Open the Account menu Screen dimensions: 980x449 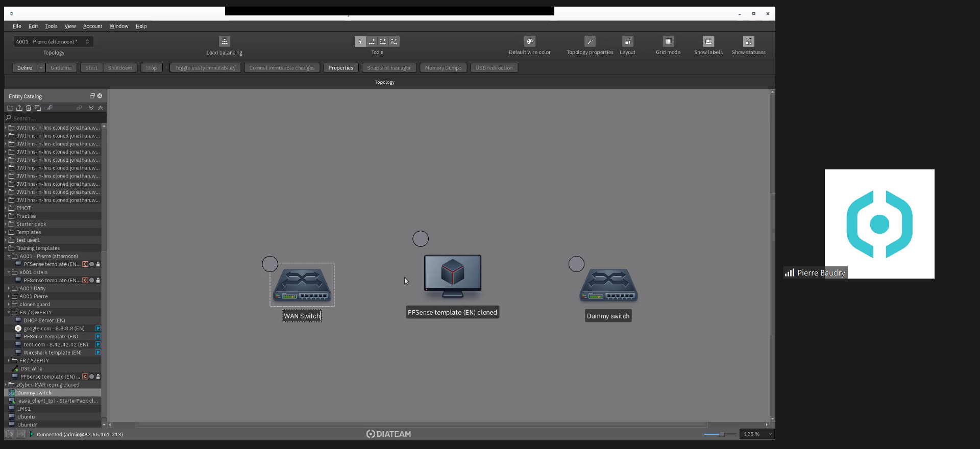[x=92, y=27]
